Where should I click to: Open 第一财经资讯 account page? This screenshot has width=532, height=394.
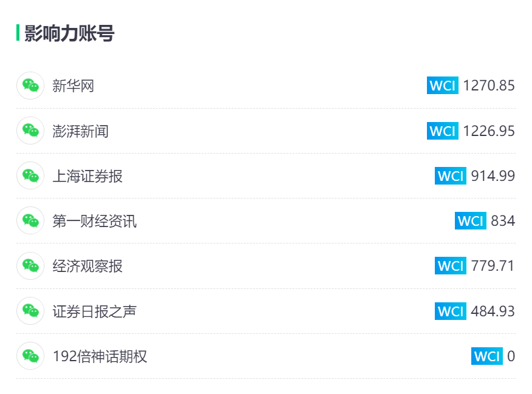click(x=94, y=221)
